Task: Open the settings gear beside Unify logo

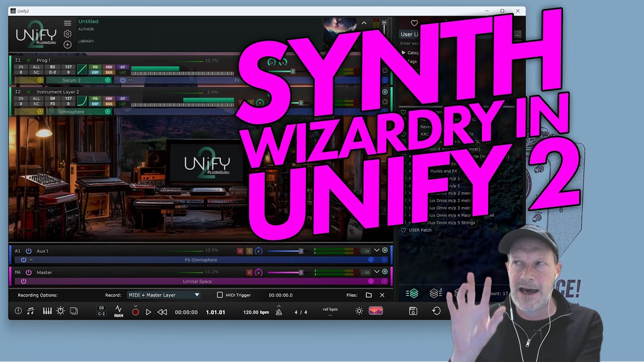Action: pyautogui.click(x=67, y=34)
